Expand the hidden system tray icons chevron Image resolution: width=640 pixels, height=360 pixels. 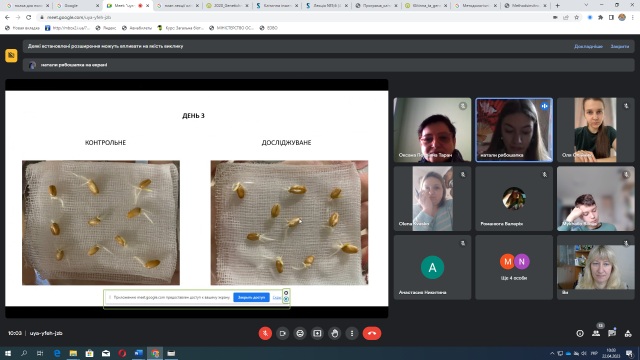point(552,353)
